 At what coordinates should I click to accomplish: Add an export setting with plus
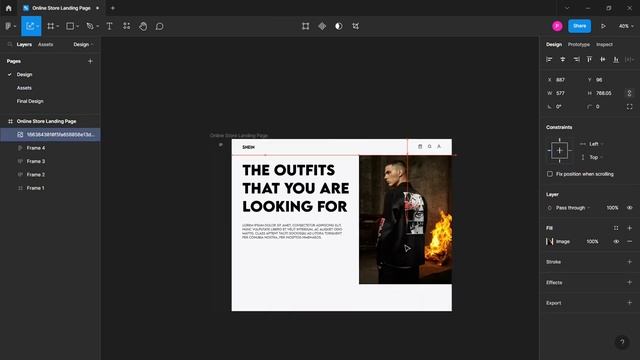pos(629,303)
